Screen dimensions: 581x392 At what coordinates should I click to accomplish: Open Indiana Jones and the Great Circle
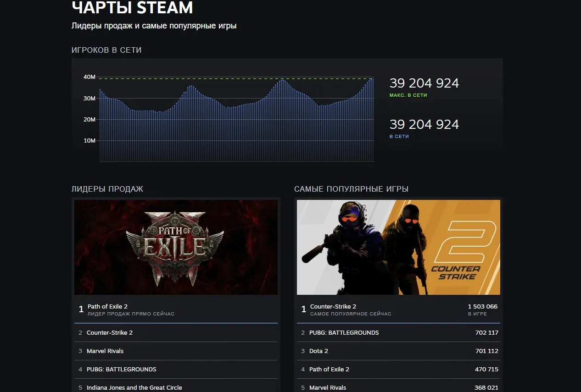176,386
